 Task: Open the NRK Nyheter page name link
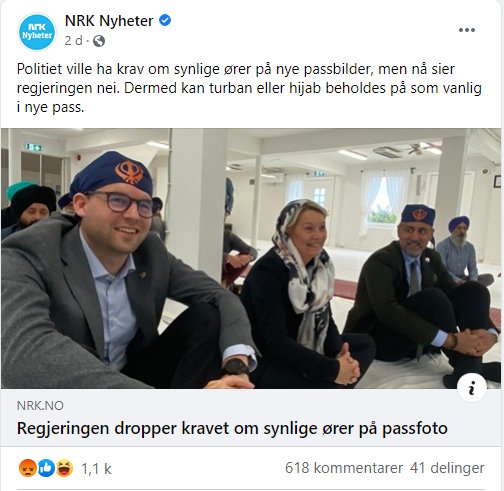[x=109, y=21]
